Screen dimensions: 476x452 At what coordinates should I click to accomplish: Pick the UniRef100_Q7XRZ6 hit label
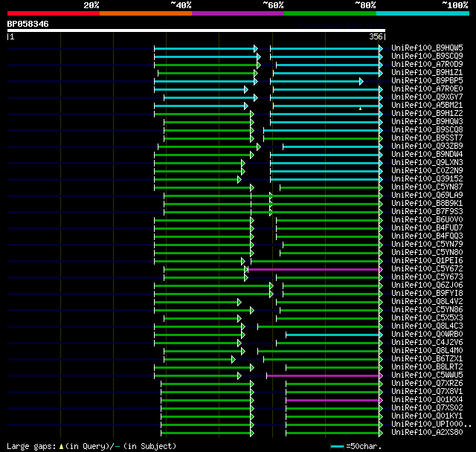(x=427, y=384)
